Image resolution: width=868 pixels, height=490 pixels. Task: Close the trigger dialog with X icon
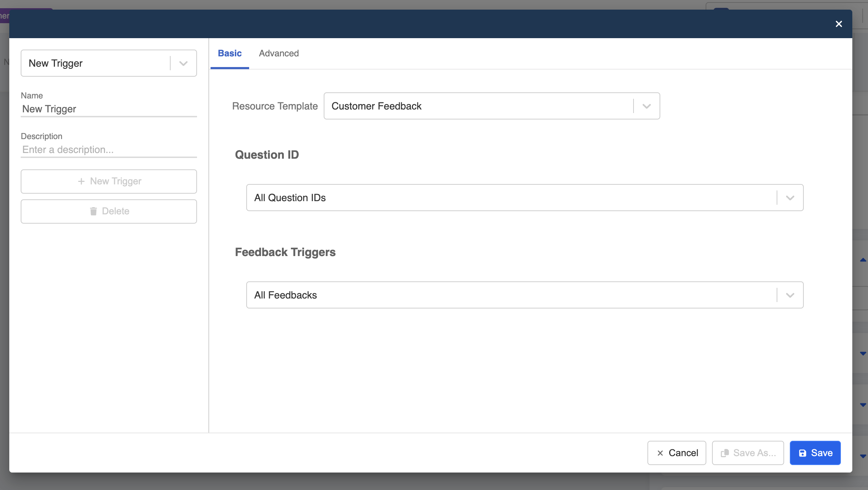pos(839,24)
